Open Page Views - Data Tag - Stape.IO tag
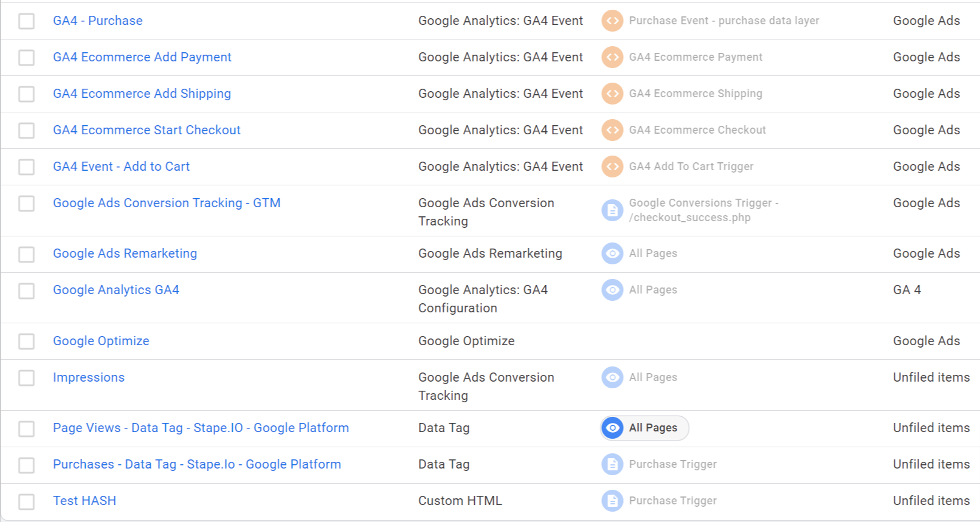This screenshot has width=980, height=522. point(201,428)
